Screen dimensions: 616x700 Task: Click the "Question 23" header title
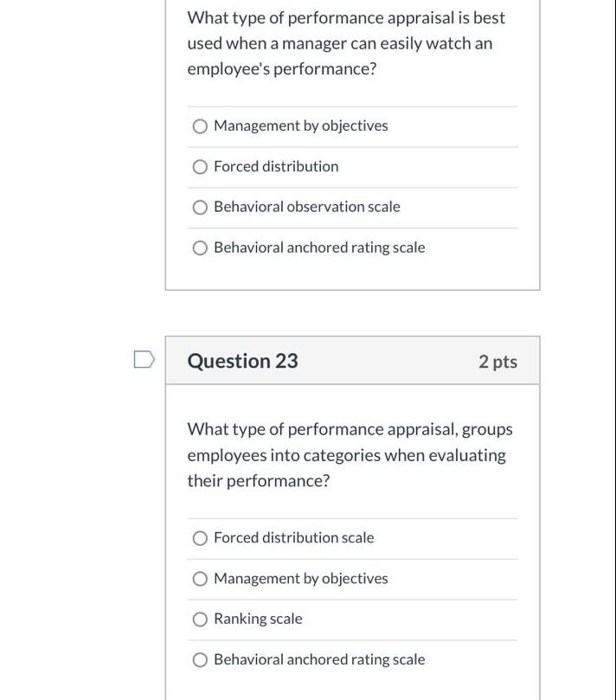[x=241, y=361]
